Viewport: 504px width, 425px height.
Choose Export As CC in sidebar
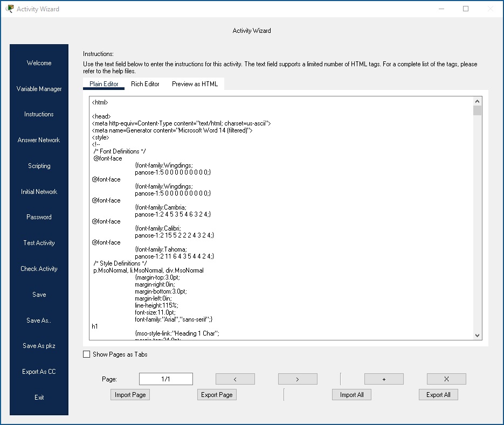[x=39, y=371]
